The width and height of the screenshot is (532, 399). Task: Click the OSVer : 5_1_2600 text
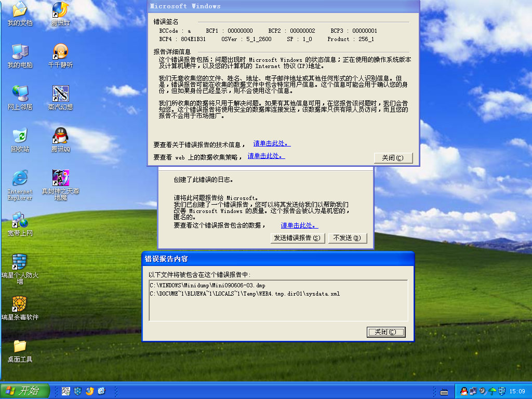coord(246,39)
